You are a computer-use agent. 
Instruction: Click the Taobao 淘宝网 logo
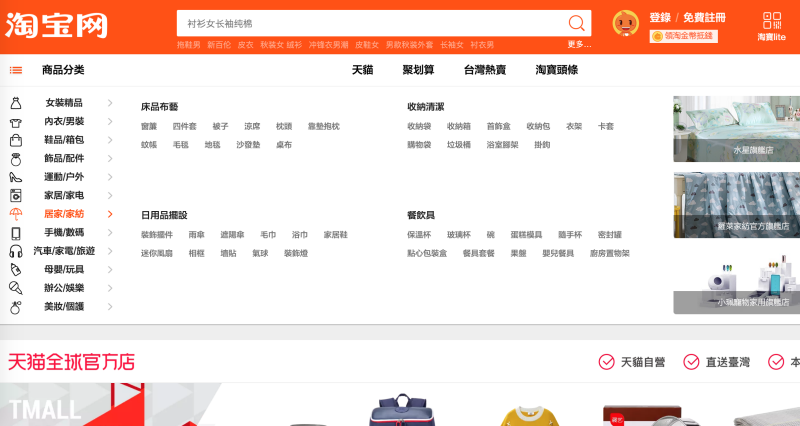(x=57, y=26)
